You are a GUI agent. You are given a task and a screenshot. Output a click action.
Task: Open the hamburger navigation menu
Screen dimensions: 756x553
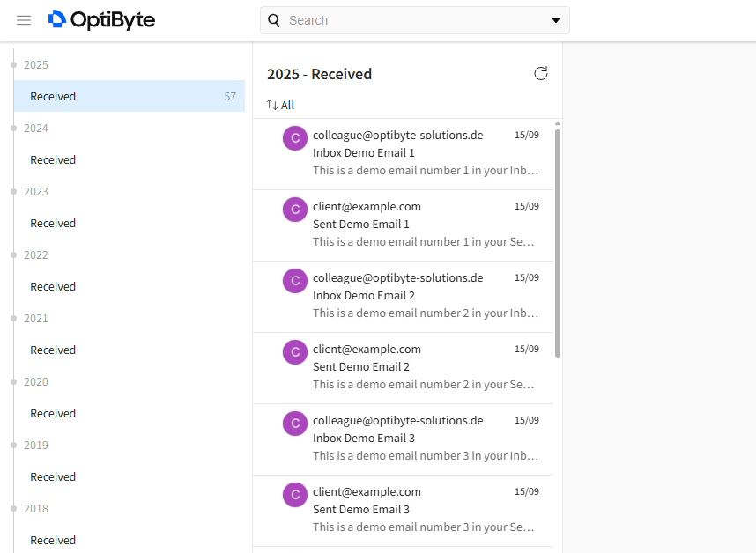pyautogui.click(x=24, y=20)
